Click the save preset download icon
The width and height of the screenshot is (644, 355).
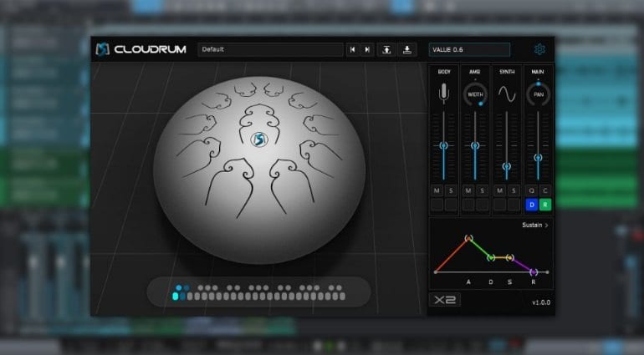[x=407, y=49]
